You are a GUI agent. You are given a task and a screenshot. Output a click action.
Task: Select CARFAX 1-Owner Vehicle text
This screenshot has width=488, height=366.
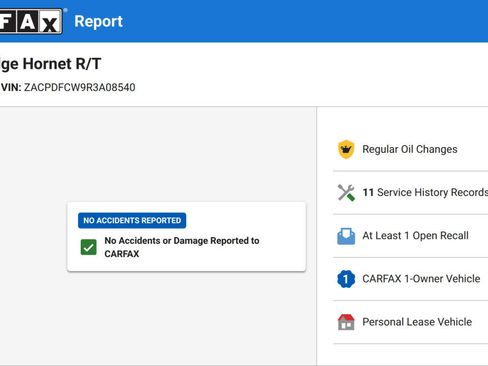421,279
